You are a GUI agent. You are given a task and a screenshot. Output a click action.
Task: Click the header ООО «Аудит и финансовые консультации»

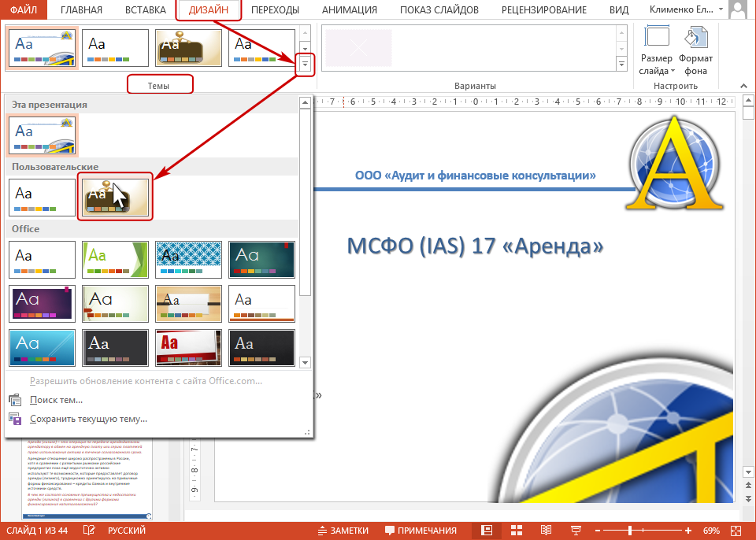[x=475, y=176]
